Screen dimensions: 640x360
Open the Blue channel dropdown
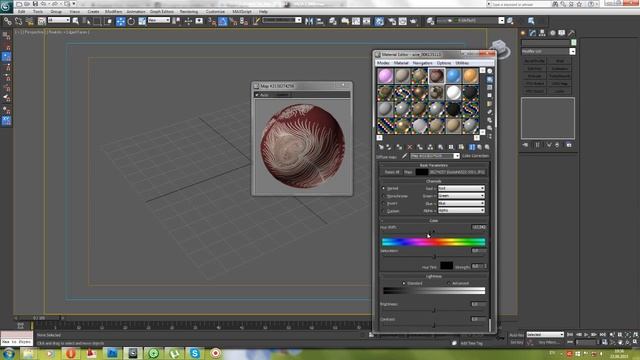tap(461, 203)
